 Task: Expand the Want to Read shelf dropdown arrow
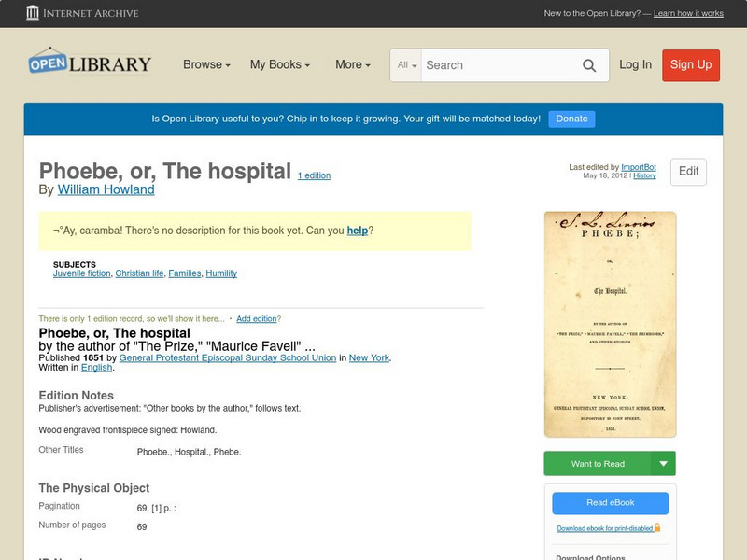[662, 464]
